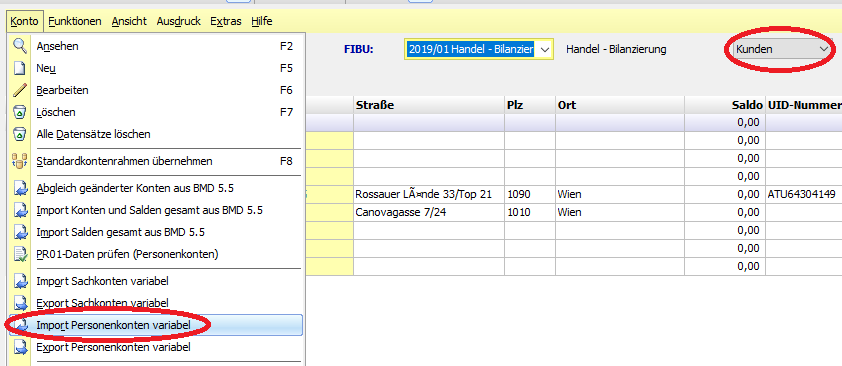This screenshot has width=842, height=366.
Task: Open the Funktionen menu
Action: (75, 21)
